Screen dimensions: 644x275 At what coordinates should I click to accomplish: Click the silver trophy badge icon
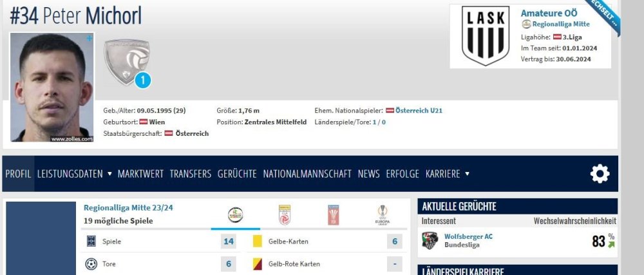(x=127, y=61)
